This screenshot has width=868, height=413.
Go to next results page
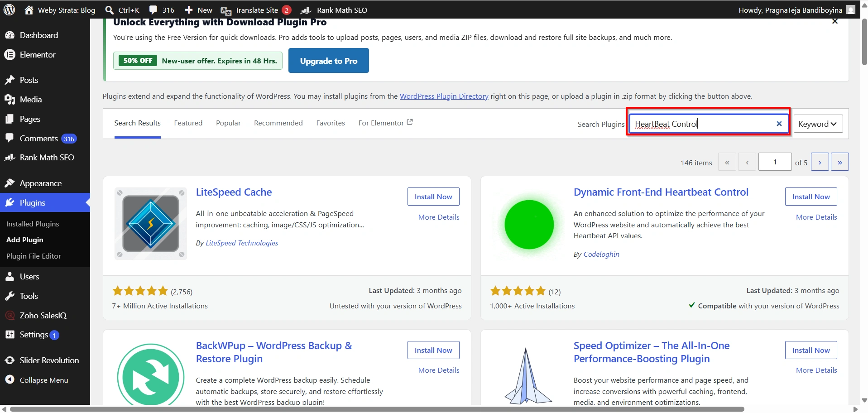click(820, 162)
